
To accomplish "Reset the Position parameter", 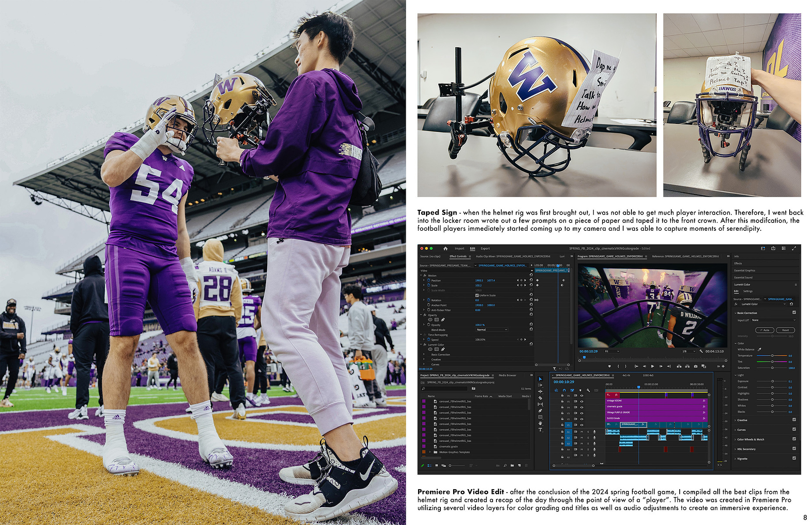I will pyautogui.click(x=531, y=280).
